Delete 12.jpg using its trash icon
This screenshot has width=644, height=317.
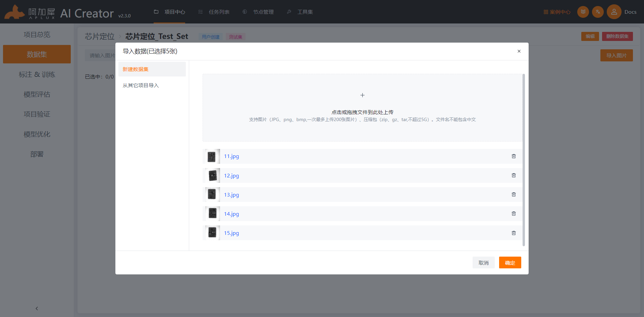pyautogui.click(x=514, y=175)
